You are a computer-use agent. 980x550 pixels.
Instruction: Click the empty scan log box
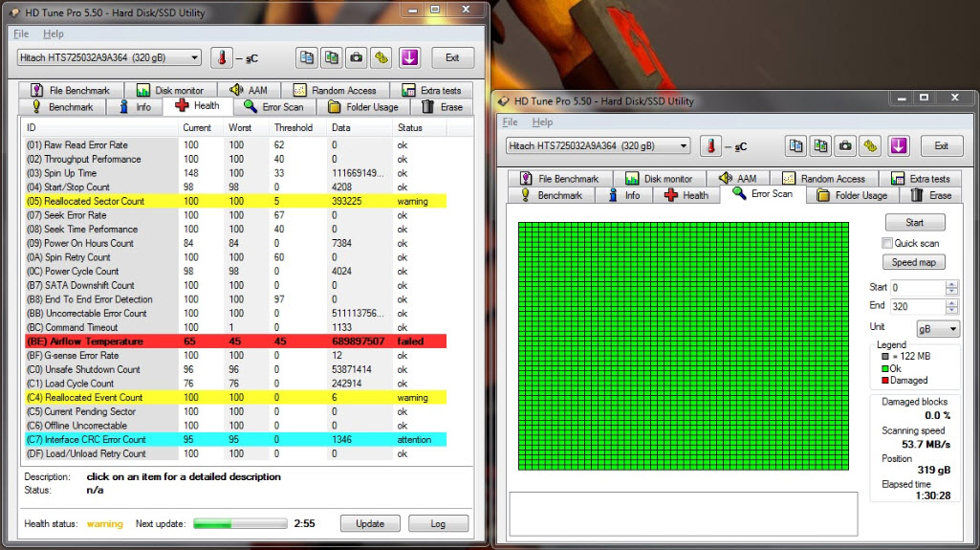(684, 514)
